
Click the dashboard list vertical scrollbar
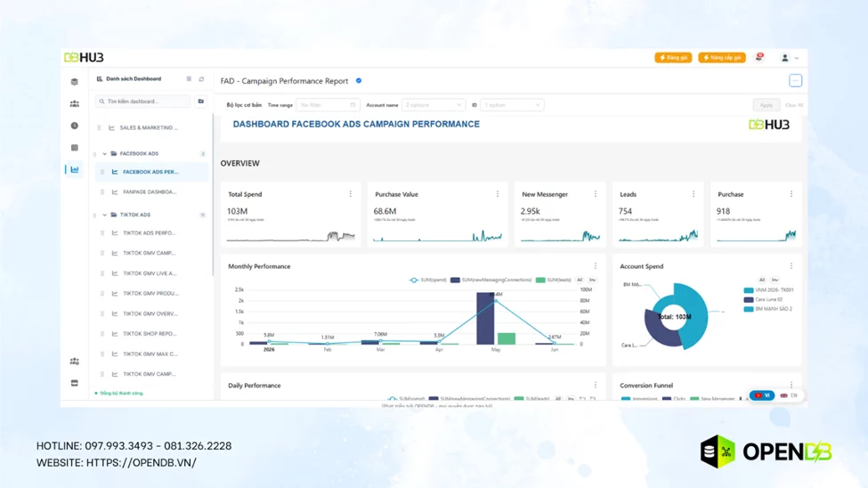(213, 194)
